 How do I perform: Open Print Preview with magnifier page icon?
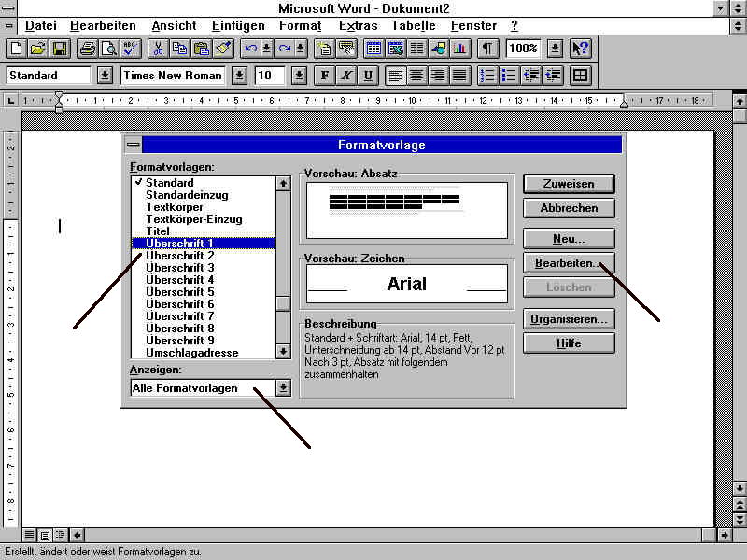[x=109, y=49]
